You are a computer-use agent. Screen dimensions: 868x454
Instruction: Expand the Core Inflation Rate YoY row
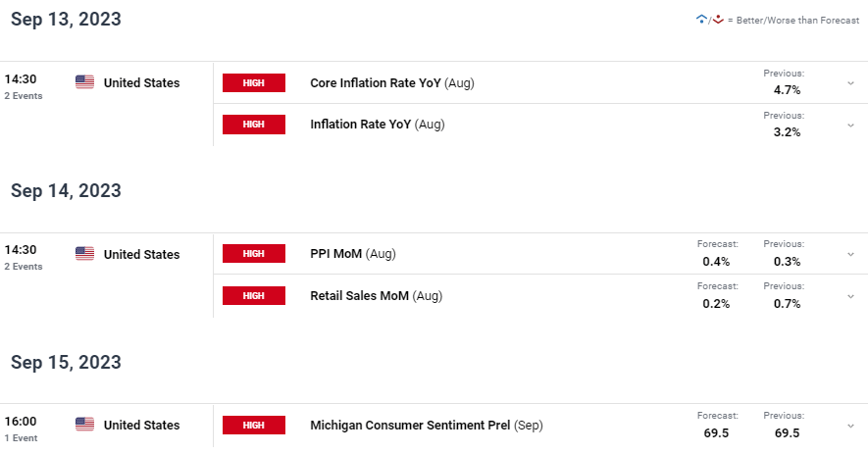850,83
